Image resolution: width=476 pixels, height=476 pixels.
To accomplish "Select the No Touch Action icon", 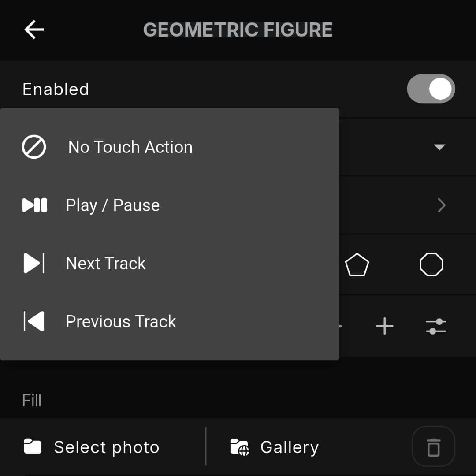I will pos(33,147).
